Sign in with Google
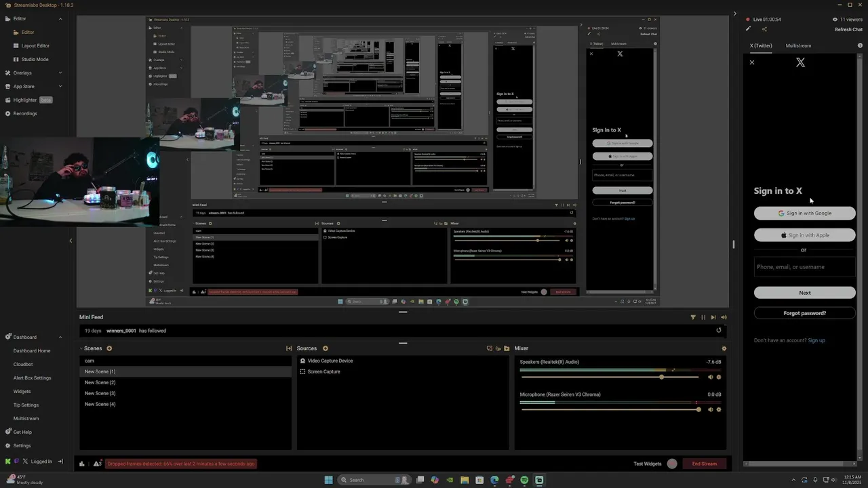This screenshot has width=868, height=488. 805,213
